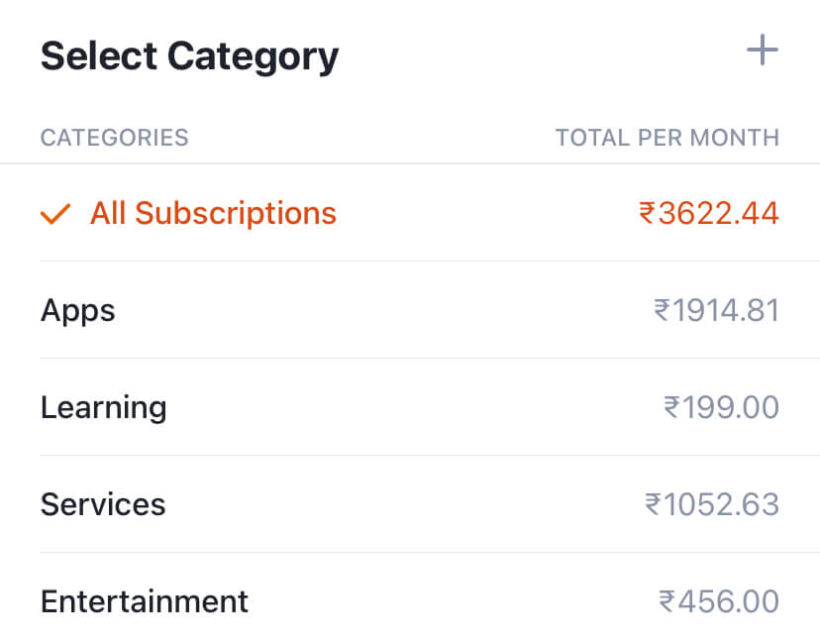This screenshot has width=820, height=644.
Task: Click the plus icon to add a category
Action: pyautogui.click(x=763, y=49)
